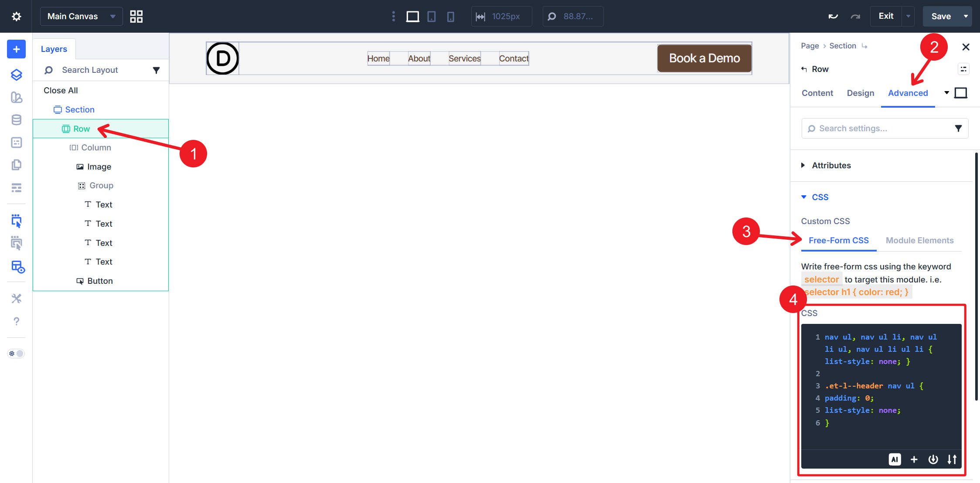The width and height of the screenshot is (980, 483).
Task: Select the Row item in the Layers tree
Action: [81, 129]
